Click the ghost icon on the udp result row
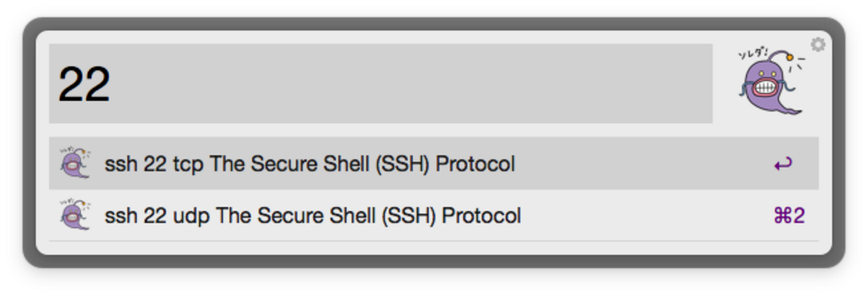 74,216
